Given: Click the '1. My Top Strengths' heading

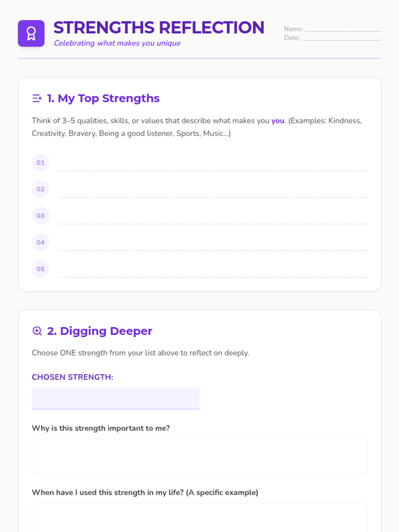Looking at the screenshot, I should pos(103,98).
